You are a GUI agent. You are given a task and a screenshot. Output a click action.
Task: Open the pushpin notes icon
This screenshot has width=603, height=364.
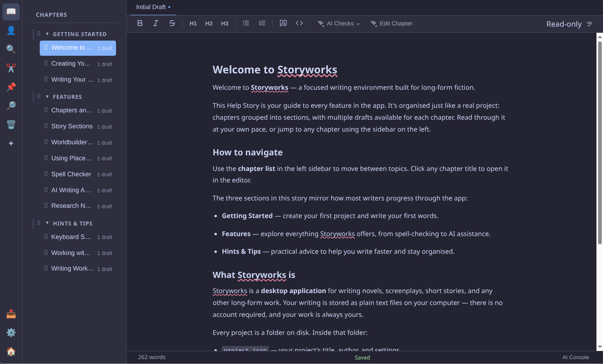[x=11, y=87]
